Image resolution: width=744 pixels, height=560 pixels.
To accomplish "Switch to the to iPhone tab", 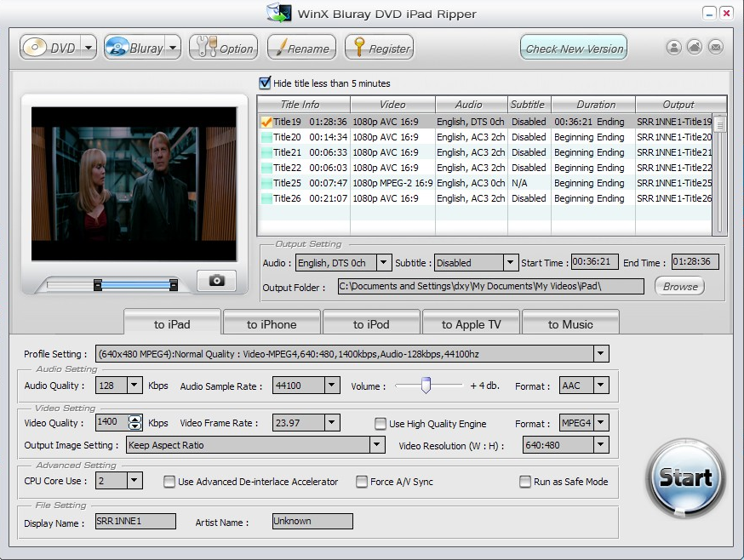I will click(272, 324).
